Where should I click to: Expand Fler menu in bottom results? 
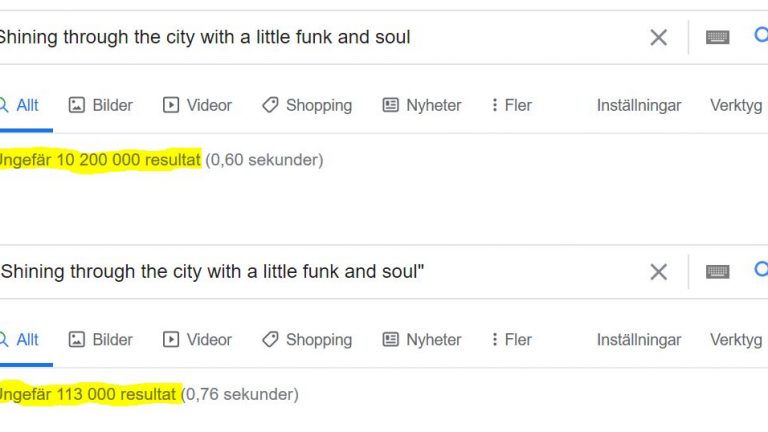tap(511, 340)
